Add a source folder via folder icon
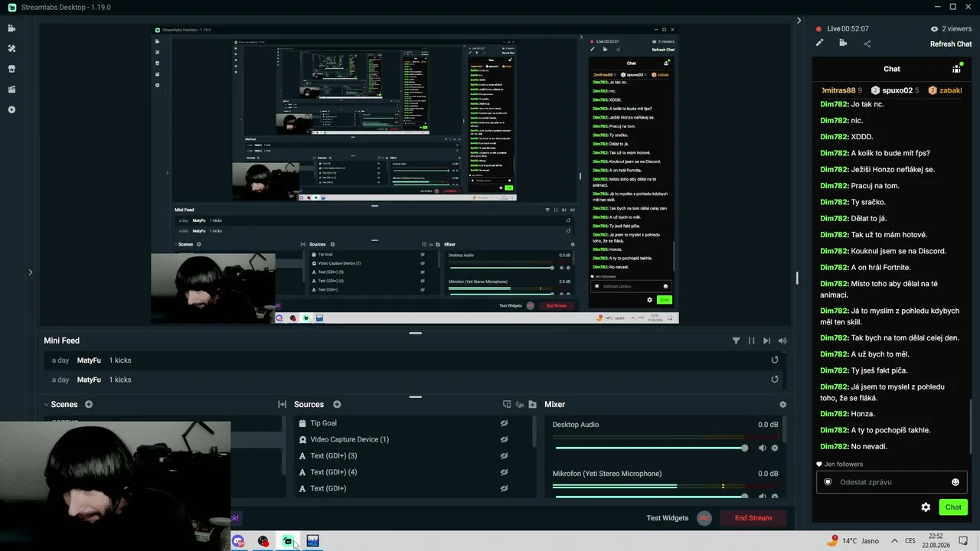The height and width of the screenshot is (551, 980). (x=532, y=404)
